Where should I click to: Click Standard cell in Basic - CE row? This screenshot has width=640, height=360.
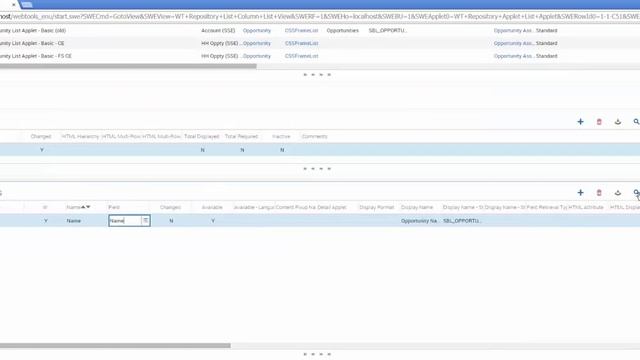[x=547, y=43]
